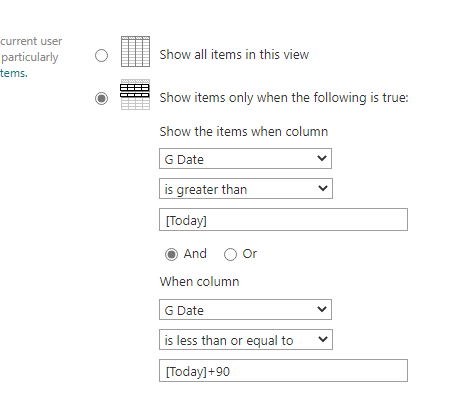Screen dimensions: 476x411
Task: Click the [Today]+90 value input field
Action: click(283, 371)
